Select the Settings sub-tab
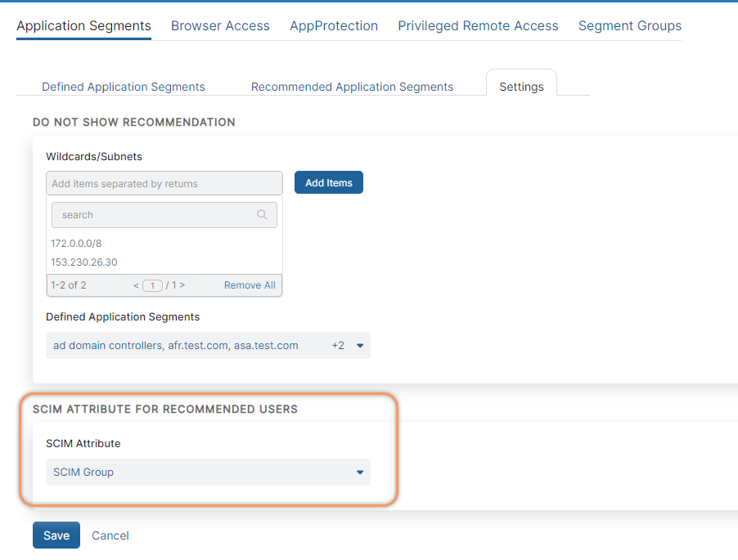Image resolution: width=738 pixels, height=560 pixels. coord(521,87)
